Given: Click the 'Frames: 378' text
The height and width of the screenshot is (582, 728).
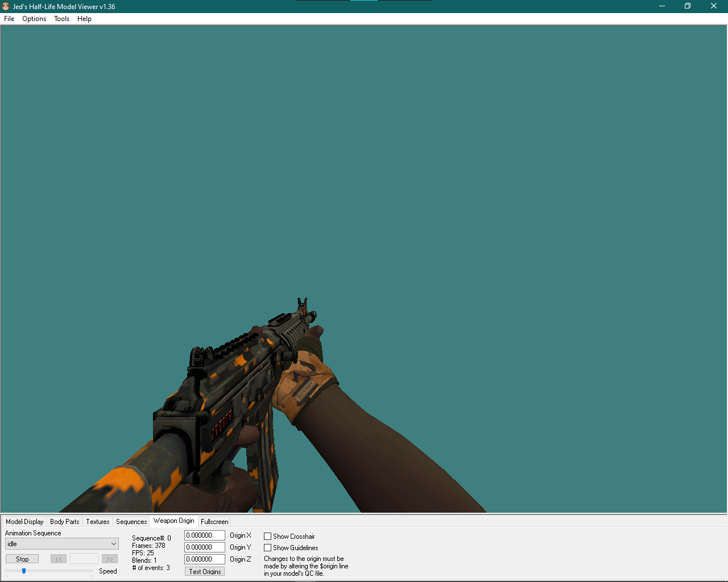Looking at the screenshot, I should 148,546.
